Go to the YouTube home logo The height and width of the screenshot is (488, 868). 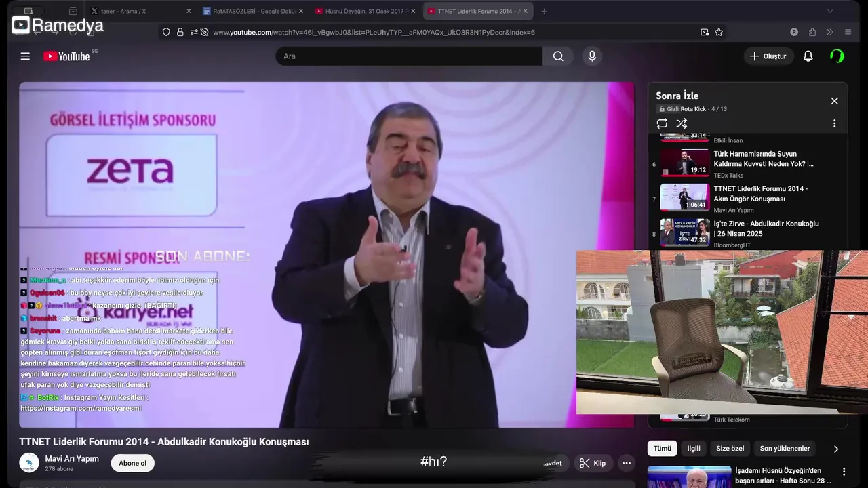pyautogui.click(x=66, y=56)
